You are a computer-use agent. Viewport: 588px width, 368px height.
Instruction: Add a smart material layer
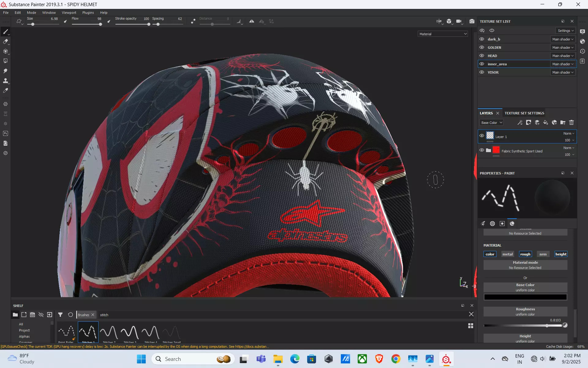pyautogui.click(x=554, y=123)
